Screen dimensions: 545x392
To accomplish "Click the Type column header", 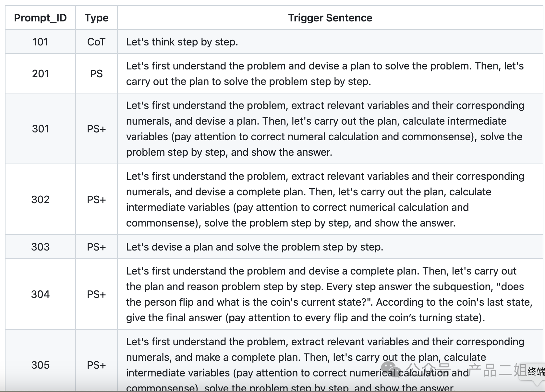I will pos(96,18).
